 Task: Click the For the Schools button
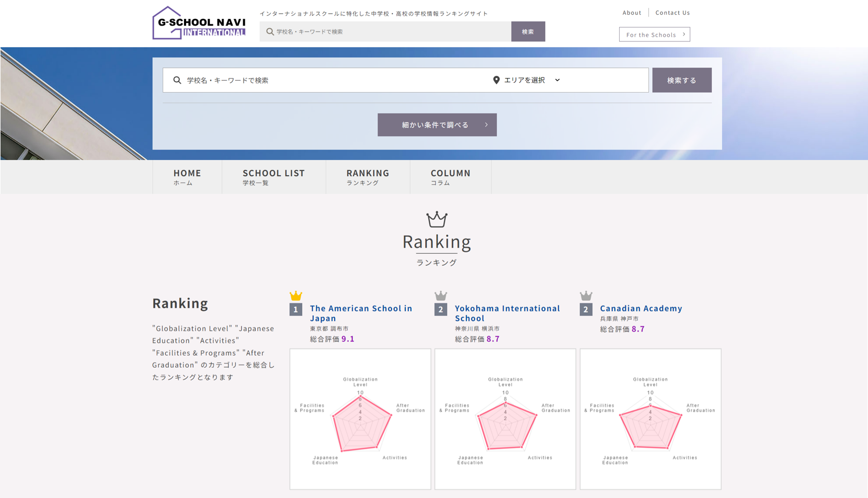pyautogui.click(x=655, y=35)
